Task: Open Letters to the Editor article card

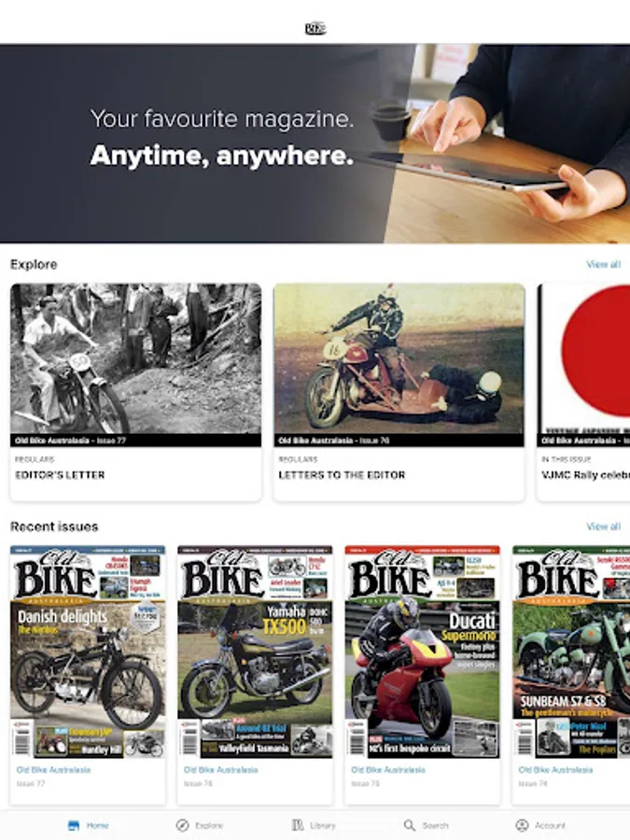Action: pos(399,392)
